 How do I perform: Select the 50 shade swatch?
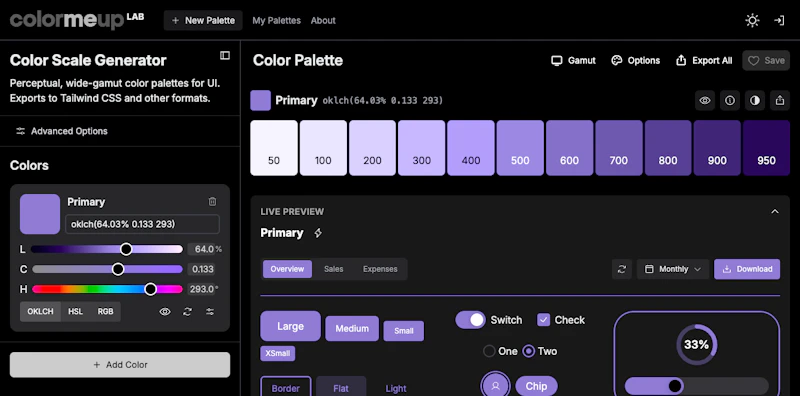click(274, 148)
